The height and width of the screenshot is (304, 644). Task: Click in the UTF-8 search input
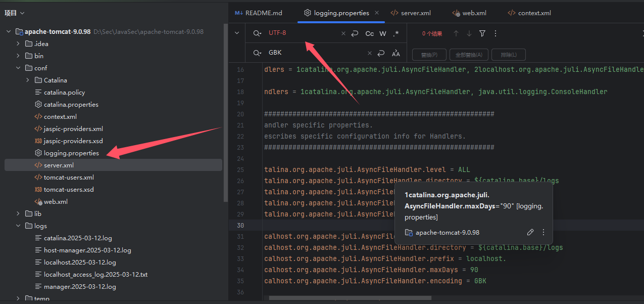[x=302, y=33]
